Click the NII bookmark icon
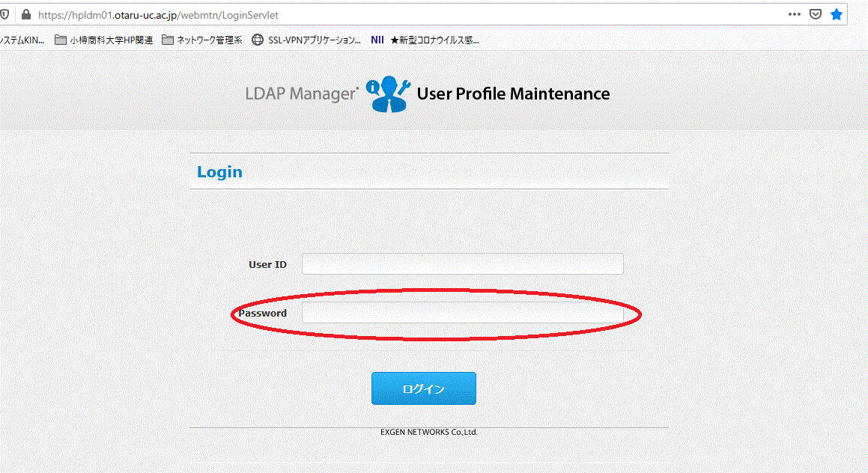Image resolution: width=868 pixels, height=473 pixels. click(x=377, y=40)
